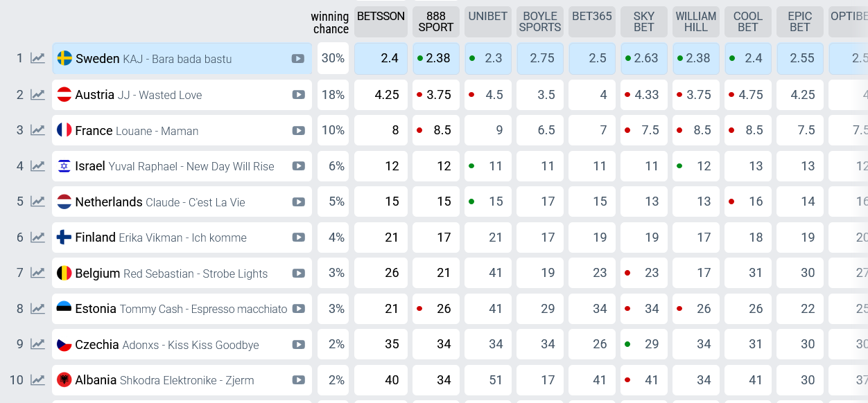
Task: Click Sweden's 2.75 odds at Boyle Sports
Action: [x=540, y=58]
